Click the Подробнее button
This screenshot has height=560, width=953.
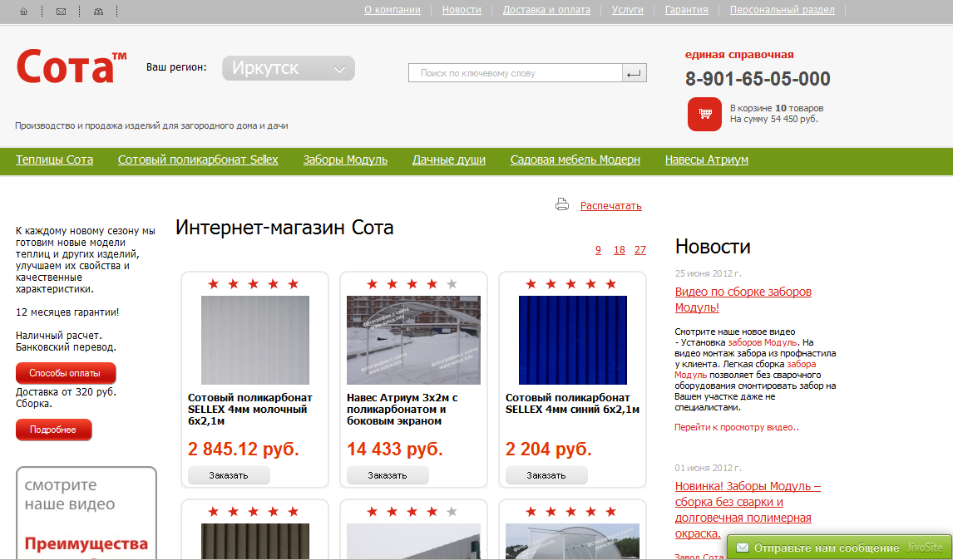pos(53,430)
